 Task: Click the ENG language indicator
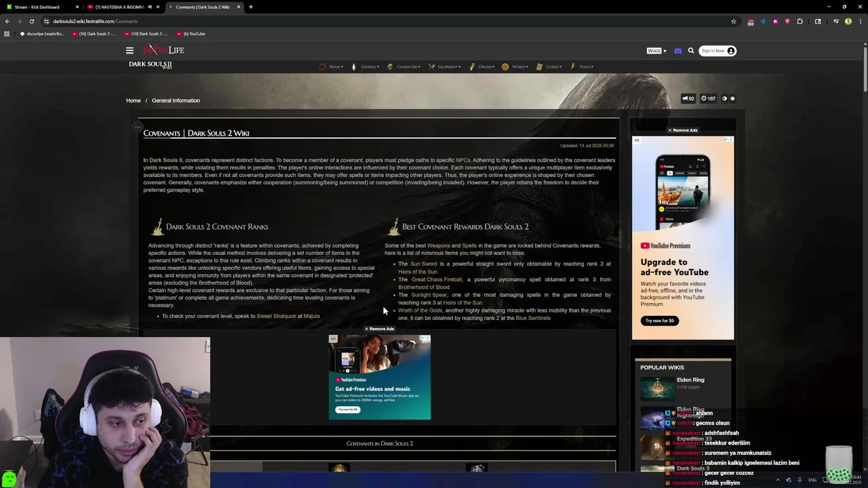click(812, 480)
